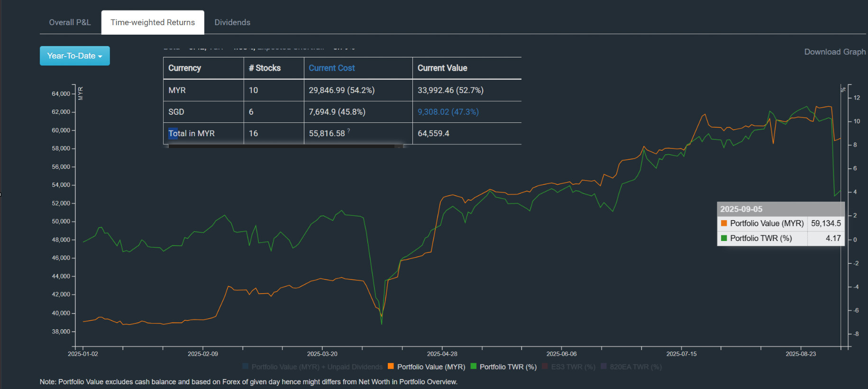Click the orange Portfolio Value legend square
Screen dimensions: 868x389
[x=391, y=366]
